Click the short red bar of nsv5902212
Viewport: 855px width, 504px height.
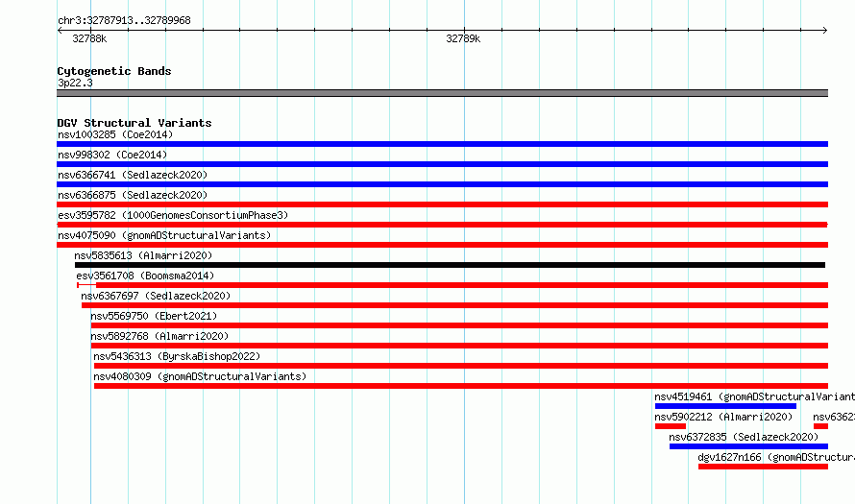[671, 426]
